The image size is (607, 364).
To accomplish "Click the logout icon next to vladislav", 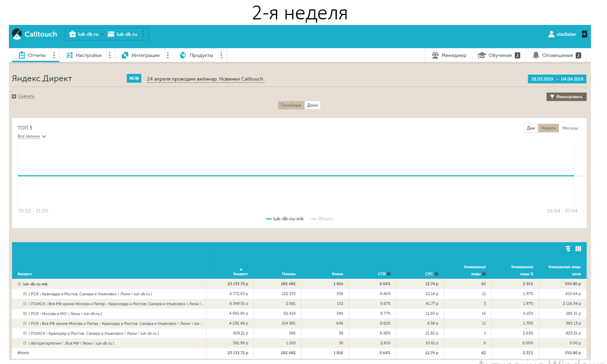I will pyautogui.click(x=584, y=34).
